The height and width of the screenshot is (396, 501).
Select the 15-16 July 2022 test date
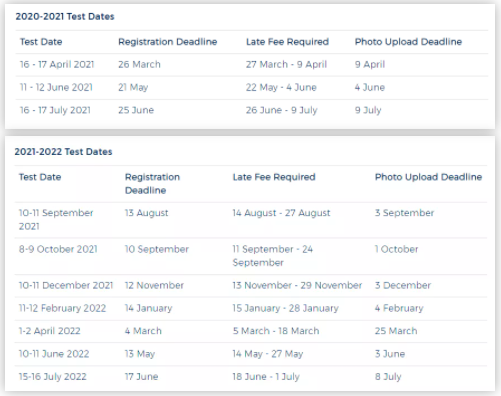click(53, 377)
